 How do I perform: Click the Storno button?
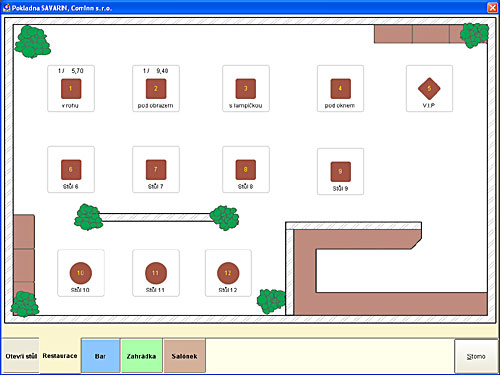(x=476, y=356)
